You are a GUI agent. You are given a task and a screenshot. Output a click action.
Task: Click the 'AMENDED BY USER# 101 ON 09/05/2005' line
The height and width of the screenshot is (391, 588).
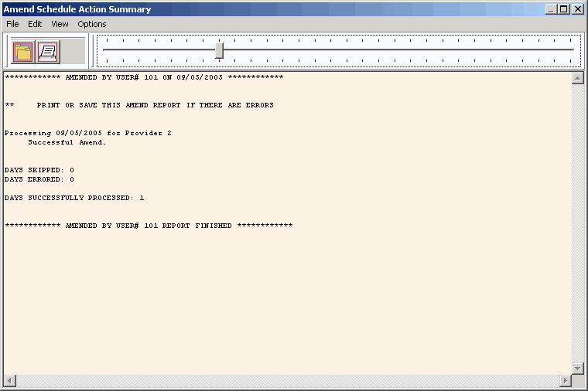point(145,77)
